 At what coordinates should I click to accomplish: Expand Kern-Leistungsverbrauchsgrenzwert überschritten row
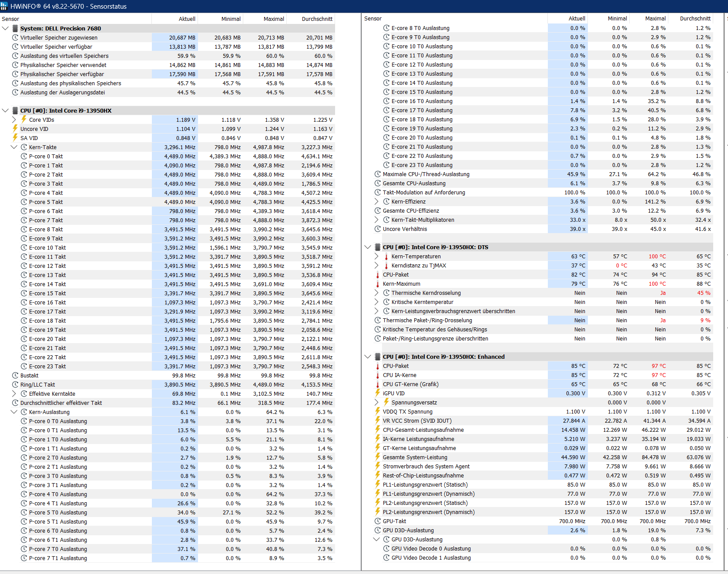376,311
